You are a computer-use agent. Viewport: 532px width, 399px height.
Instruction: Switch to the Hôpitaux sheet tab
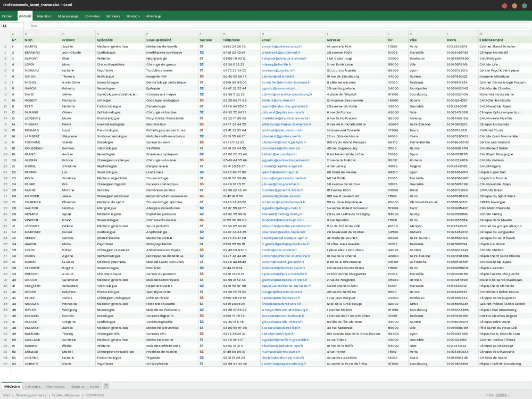pos(78,387)
